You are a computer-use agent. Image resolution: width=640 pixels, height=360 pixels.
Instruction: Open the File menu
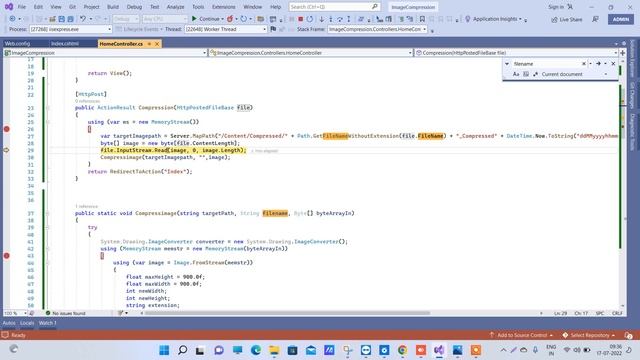(22, 7)
